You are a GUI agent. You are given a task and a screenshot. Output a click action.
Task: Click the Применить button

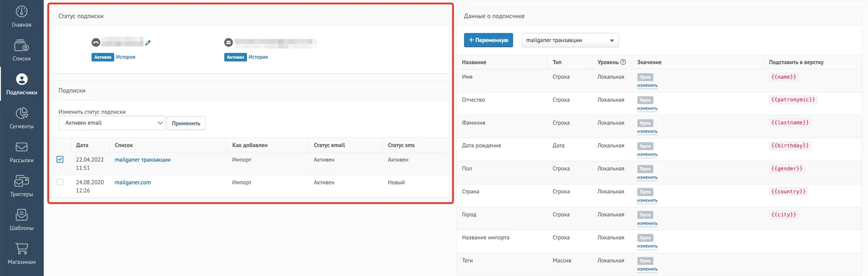186,124
